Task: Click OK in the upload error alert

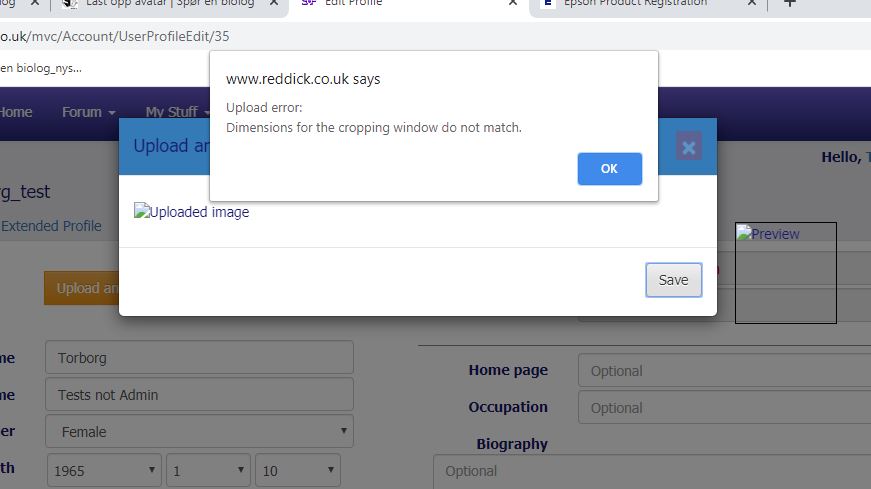Action: pyautogui.click(x=609, y=169)
